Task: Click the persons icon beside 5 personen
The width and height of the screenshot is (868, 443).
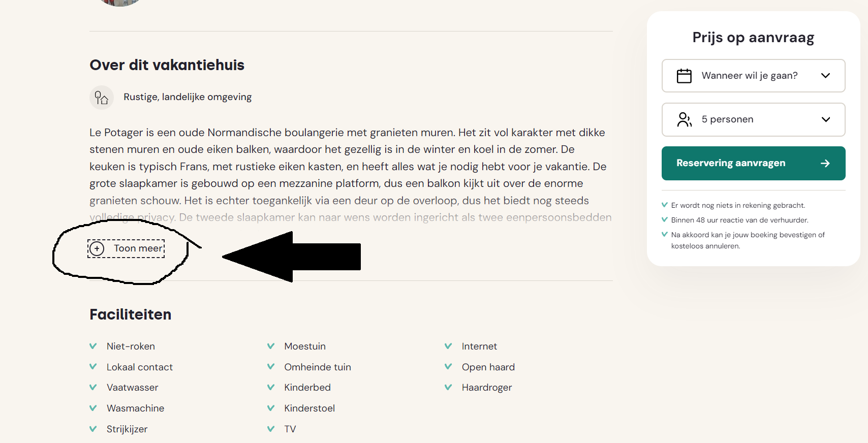Action: click(684, 119)
